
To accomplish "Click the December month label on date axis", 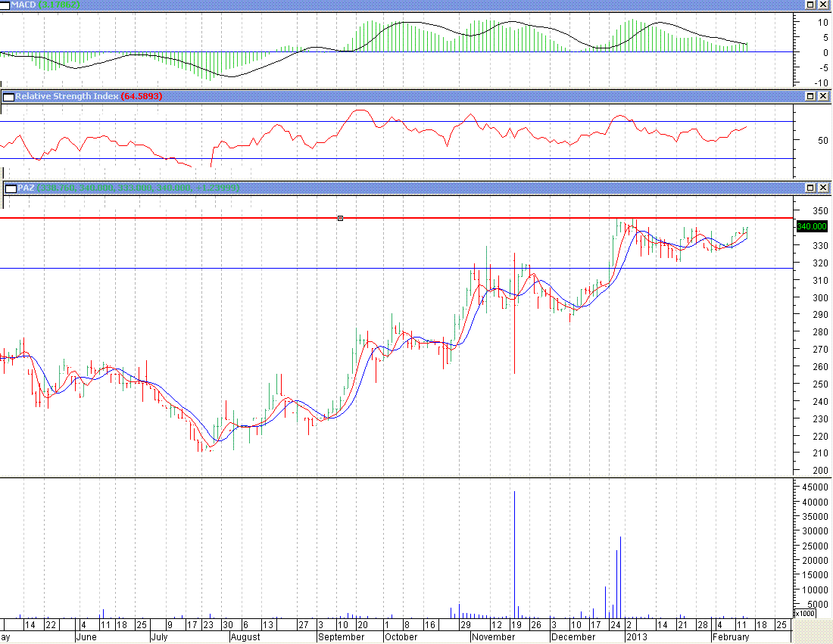I will click(573, 637).
